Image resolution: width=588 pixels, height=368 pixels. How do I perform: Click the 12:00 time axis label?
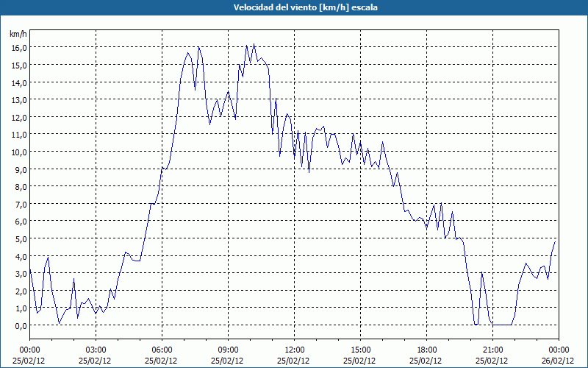(x=295, y=350)
